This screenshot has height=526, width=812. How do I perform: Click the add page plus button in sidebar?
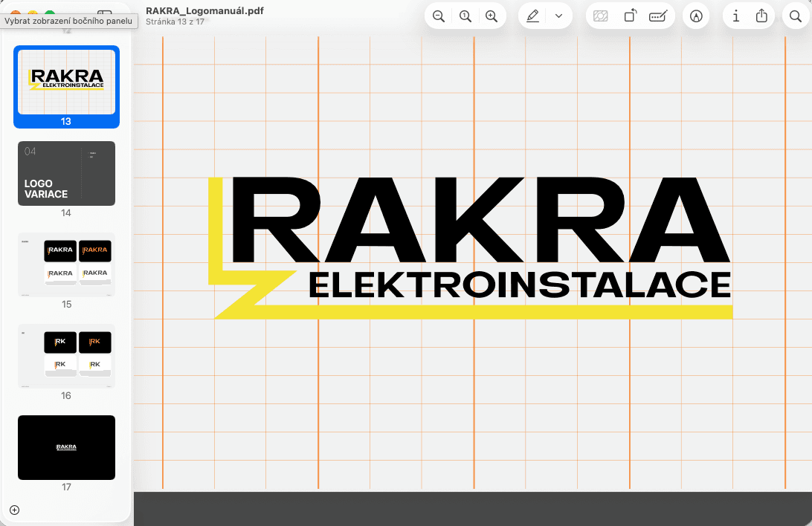[15, 510]
